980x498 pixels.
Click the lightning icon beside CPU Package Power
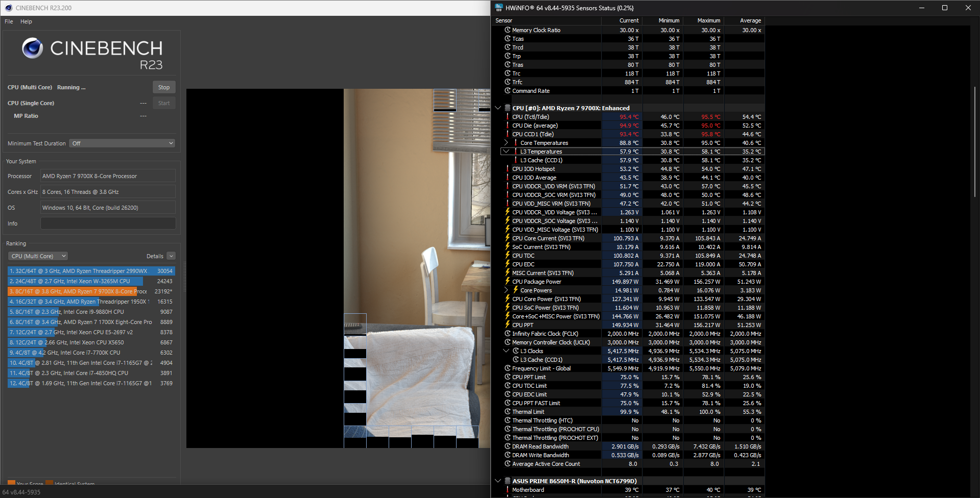click(x=508, y=282)
